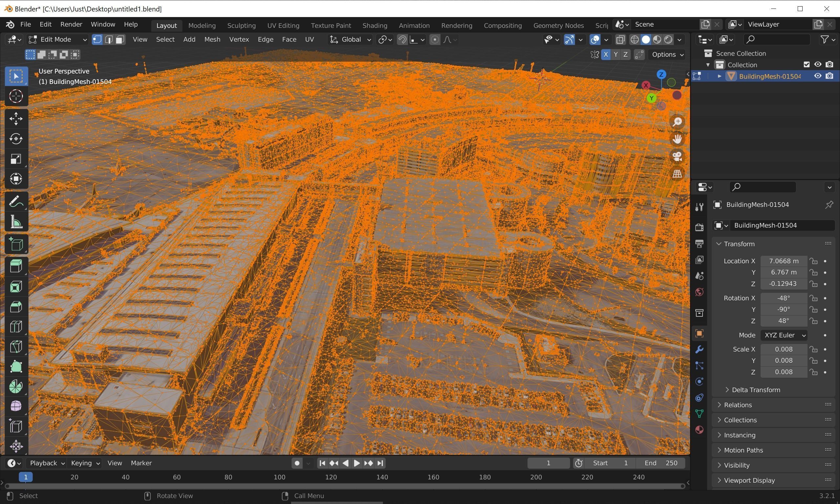This screenshot has width=840, height=504.
Task: Expand the Delta Transform section
Action: 756,390
